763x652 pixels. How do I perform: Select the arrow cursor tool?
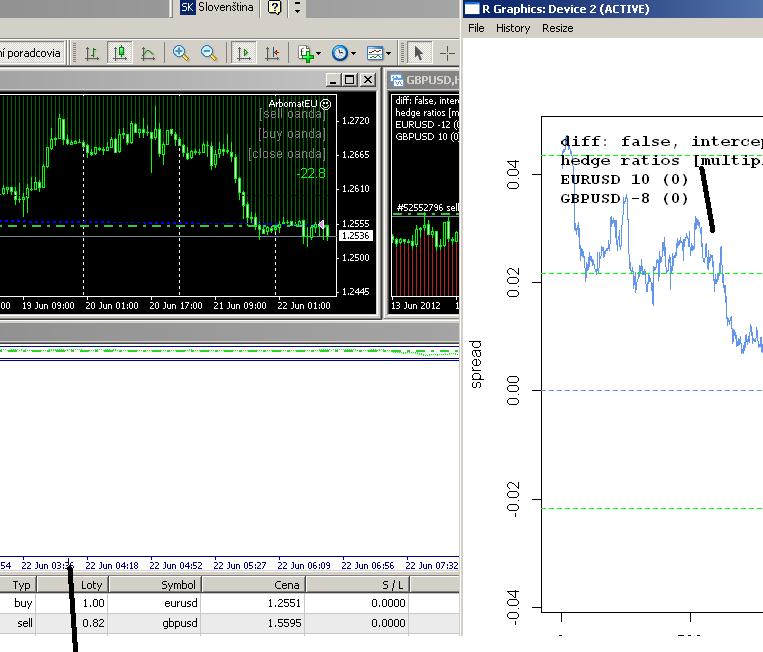click(418, 53)
